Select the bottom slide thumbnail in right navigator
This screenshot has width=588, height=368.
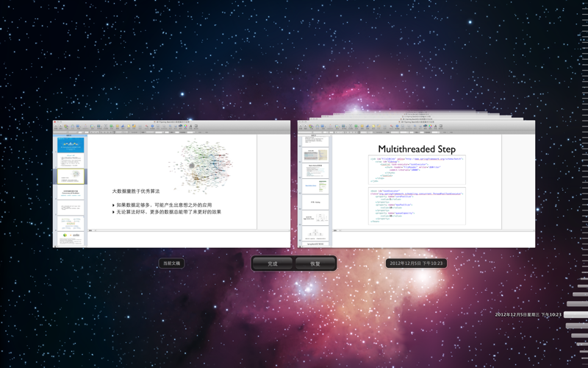pos(316,235)
